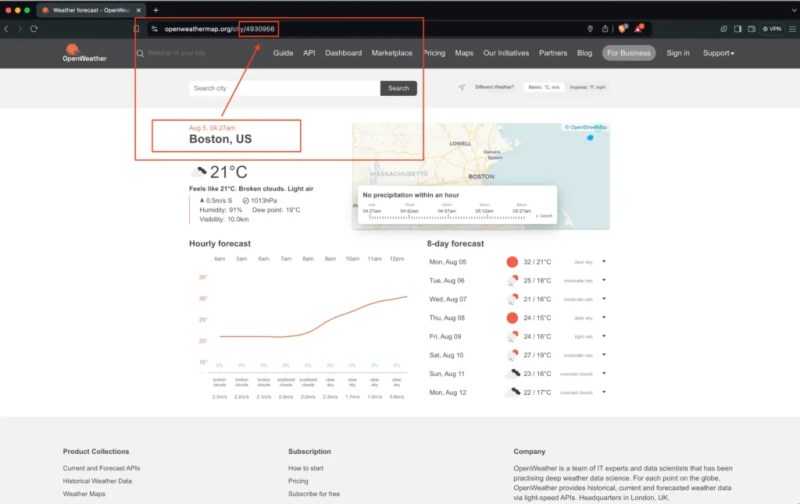Open the How to start link
The image size is (800, 504).
pyautogui.click(x=306, y=468)
